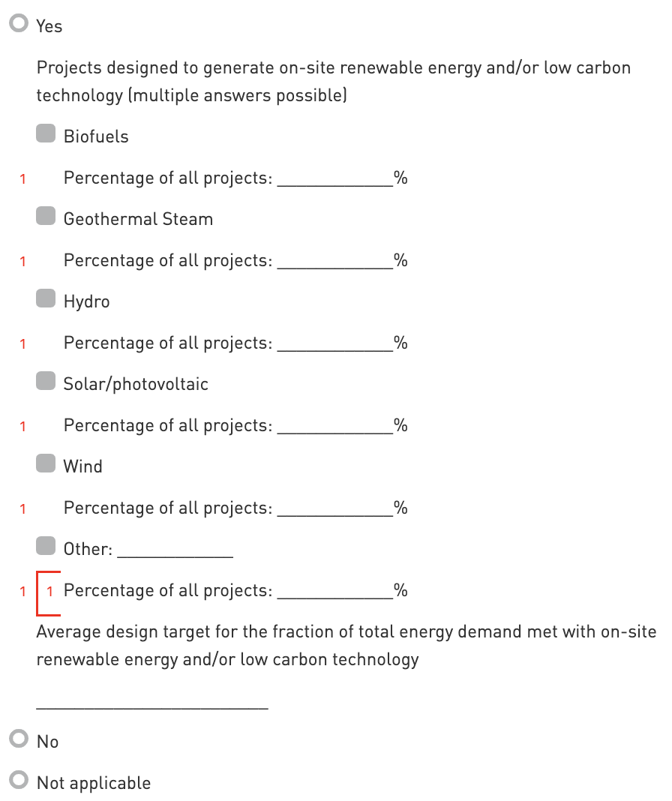Click the Solar/photovoltaic label text

(x=136, y=384)
